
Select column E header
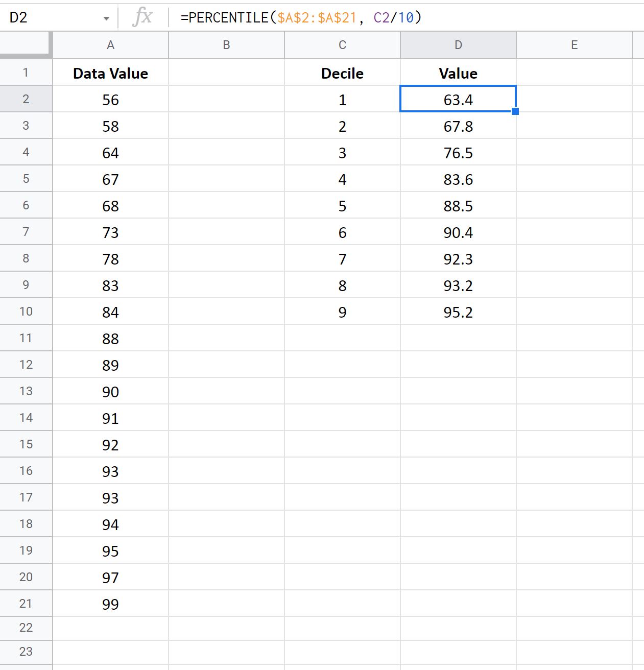pyautogui.click(x=574, y=44)
